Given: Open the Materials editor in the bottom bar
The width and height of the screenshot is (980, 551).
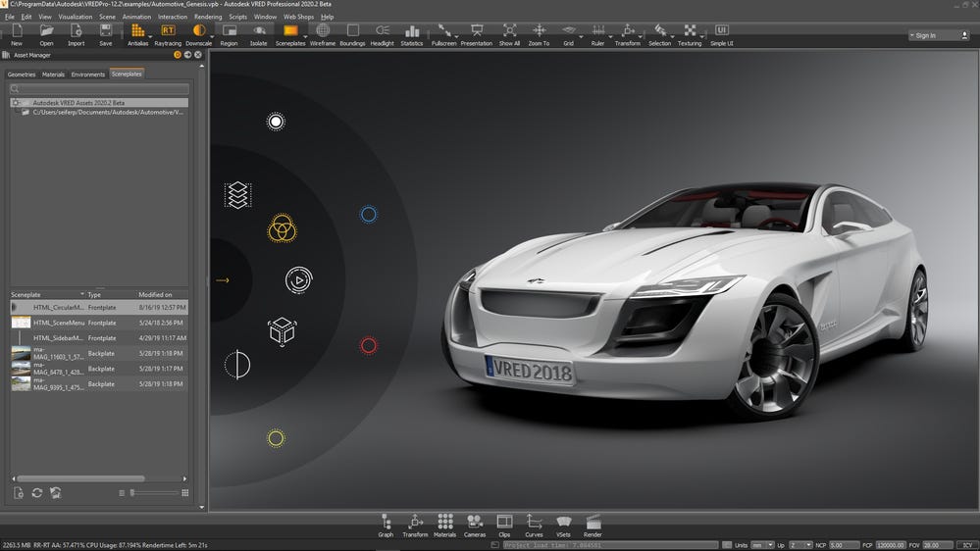Looking at the screenshot, I should point(445,526).
